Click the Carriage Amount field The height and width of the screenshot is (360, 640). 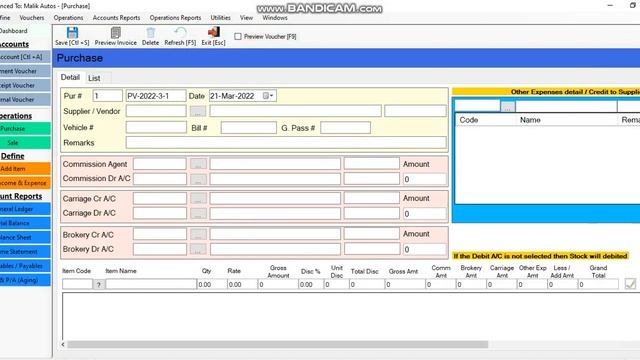click(424, 213)
